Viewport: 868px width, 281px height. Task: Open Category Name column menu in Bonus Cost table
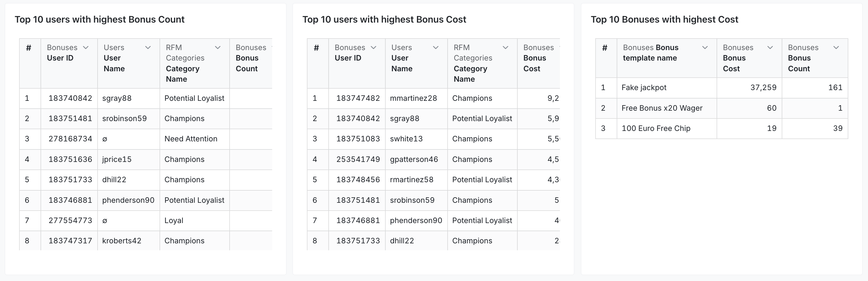pos(506,48)
